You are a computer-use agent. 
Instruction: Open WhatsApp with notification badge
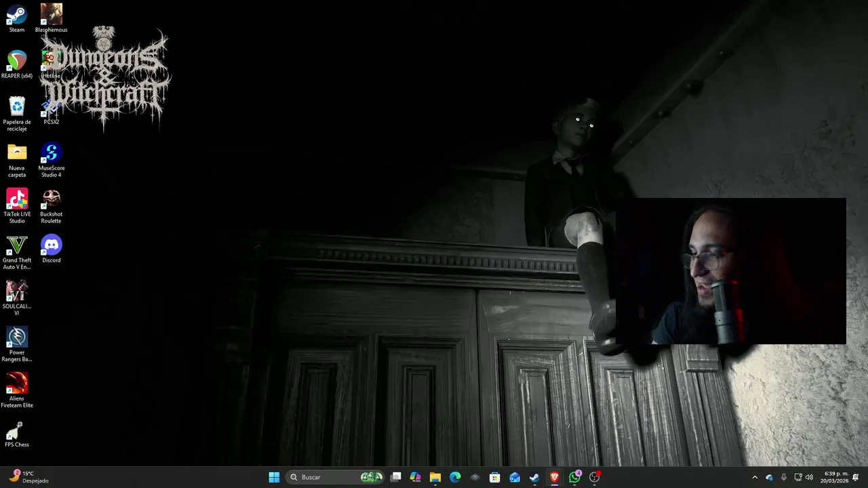pyautogui.click(x=575, y=477)
